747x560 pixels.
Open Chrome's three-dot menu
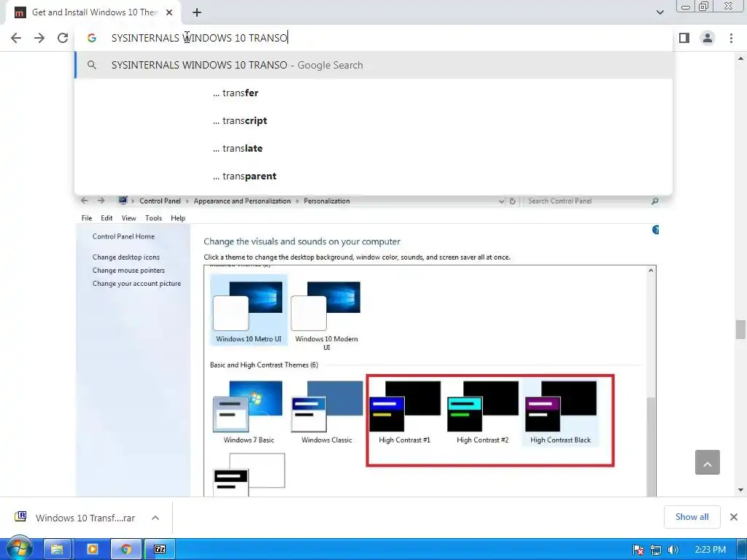point(731,38)
